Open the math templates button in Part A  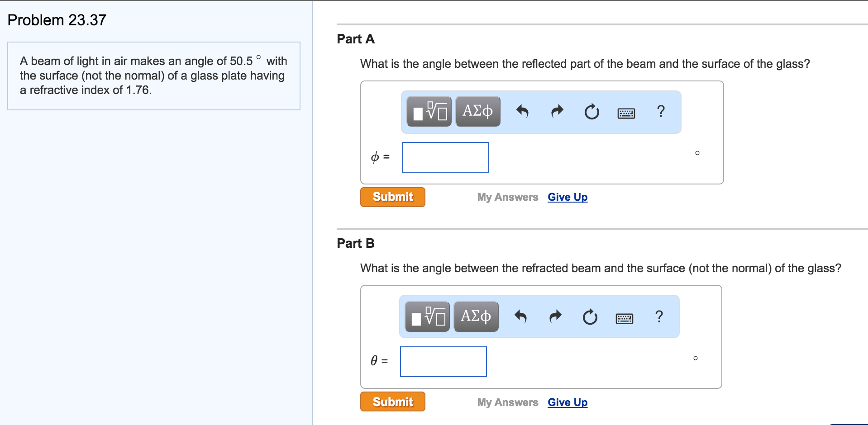pyautogui.click(x=429, y=111)
